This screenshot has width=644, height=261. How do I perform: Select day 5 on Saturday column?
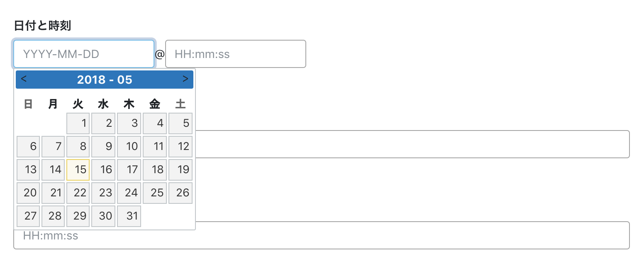coord(181,123)
